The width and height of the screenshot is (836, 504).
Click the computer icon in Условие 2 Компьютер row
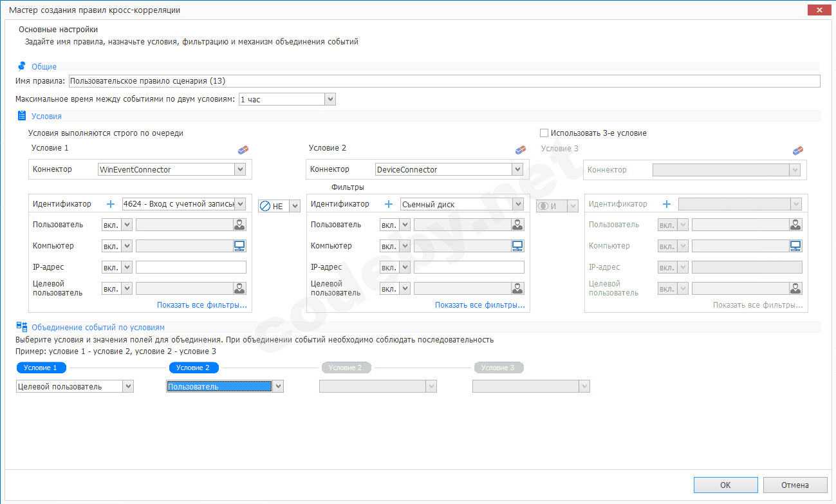(517, 246)
